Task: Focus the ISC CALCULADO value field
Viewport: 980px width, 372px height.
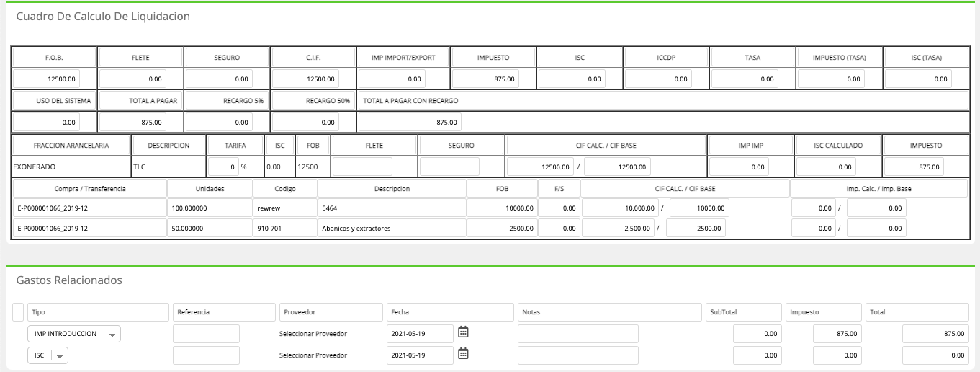Action: (x=826, y=167)
